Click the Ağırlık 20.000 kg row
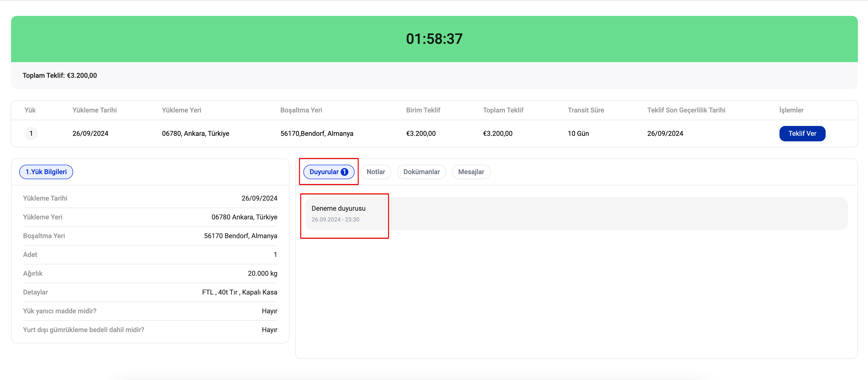Image resolution: width=868 pixels, height=380 pixels. (x=150, y=274)
